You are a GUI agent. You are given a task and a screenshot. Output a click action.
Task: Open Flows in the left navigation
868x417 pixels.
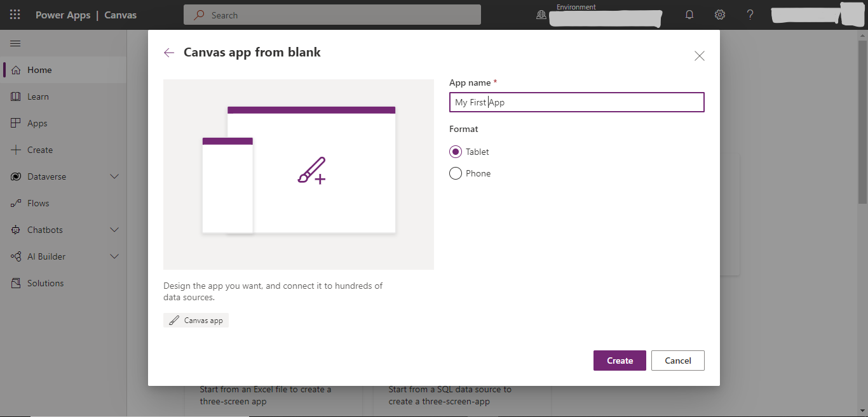click(38, 203)
